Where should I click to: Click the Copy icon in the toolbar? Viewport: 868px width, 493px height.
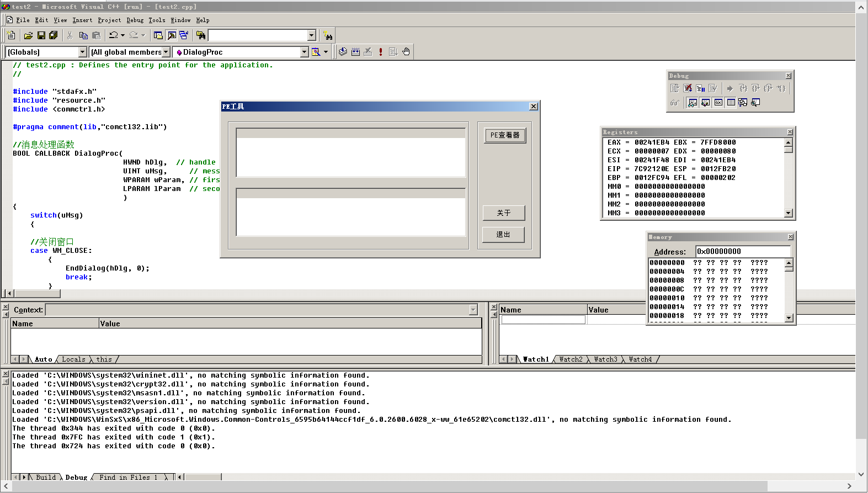83,35
